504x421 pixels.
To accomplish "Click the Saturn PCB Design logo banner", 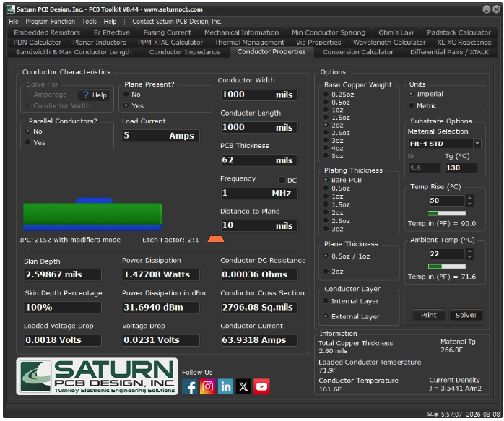I will [97, 376].
